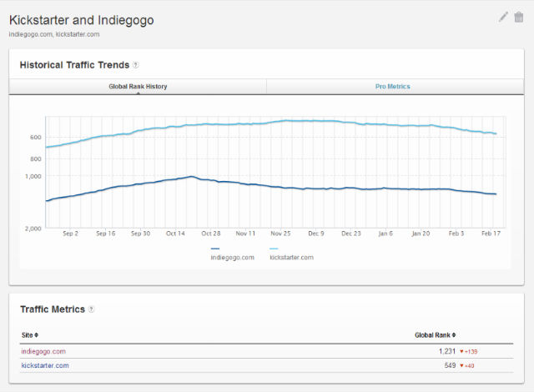This screenshot has height=392, width=534.
Task: Click the Oct 14 axis label
Action: (x=175, y=234)
